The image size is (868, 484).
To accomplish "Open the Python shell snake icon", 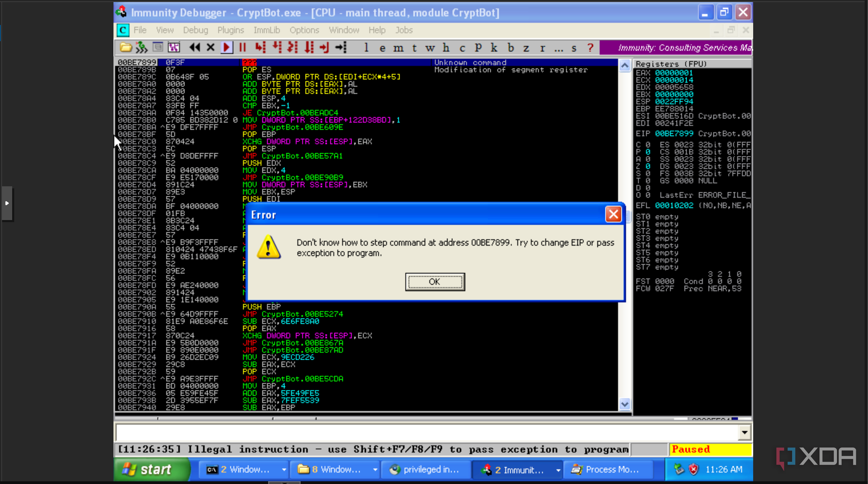I will pos(142,48).
